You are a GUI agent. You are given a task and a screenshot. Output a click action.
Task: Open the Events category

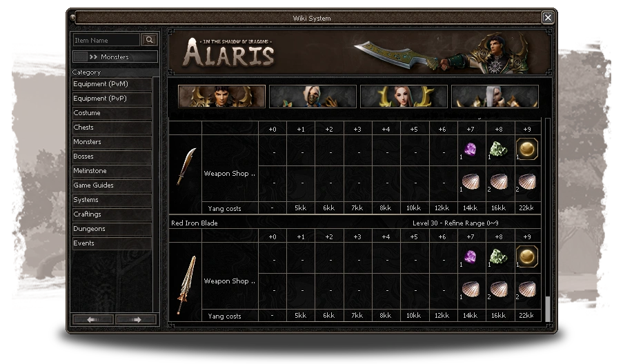coord(112,243)
